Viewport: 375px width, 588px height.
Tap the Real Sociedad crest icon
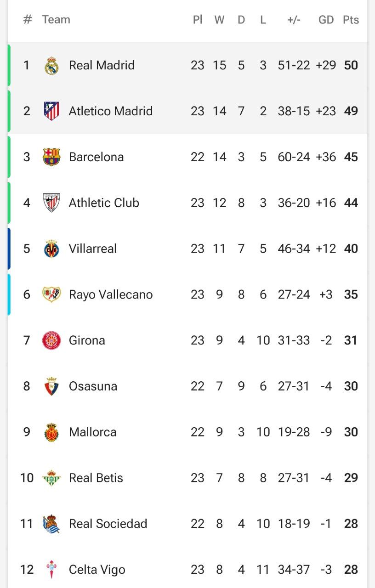(51, 524)
